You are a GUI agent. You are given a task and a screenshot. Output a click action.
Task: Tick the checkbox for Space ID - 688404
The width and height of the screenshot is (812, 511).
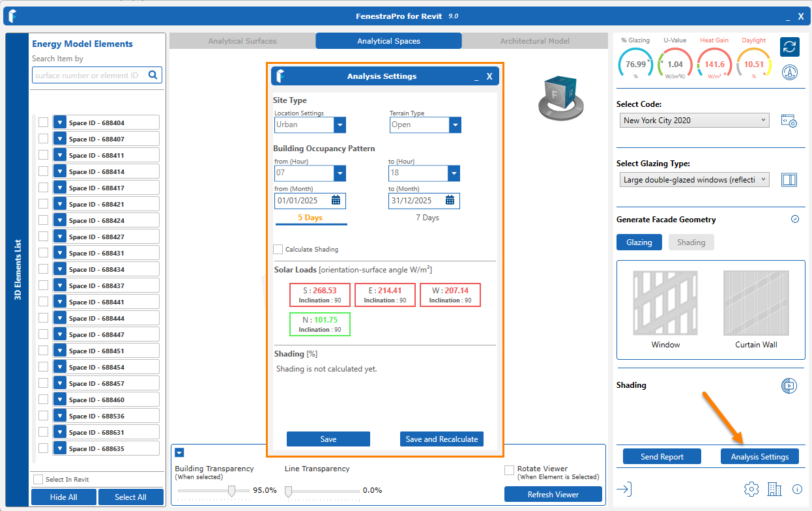(x=43, y=123)
